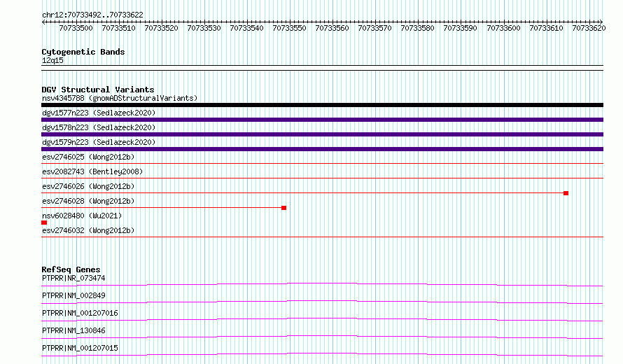
Task: Select variant dgv1577n223 (Sedlazeck2020) label
Action: point(99,113)
